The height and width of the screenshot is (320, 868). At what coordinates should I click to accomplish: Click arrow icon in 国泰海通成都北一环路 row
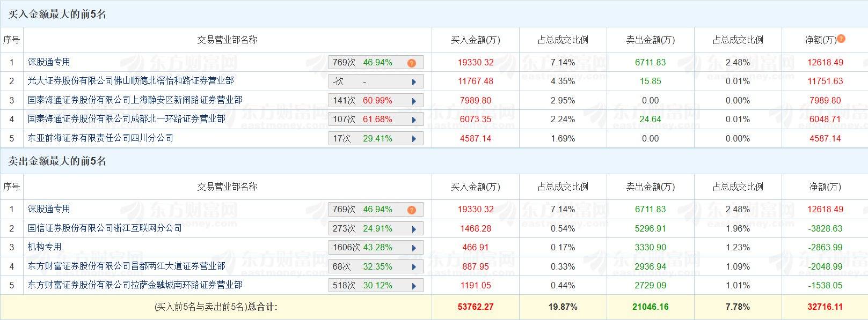414,120
